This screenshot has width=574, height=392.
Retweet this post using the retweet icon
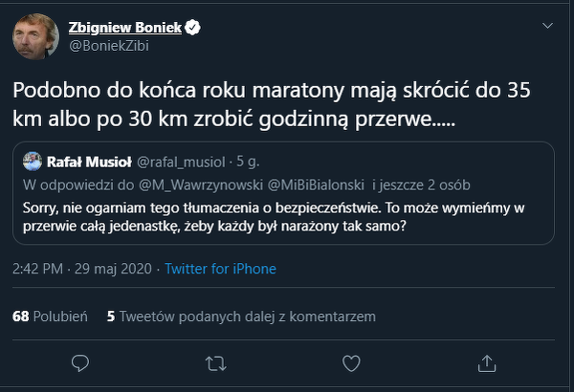(216, 363)
